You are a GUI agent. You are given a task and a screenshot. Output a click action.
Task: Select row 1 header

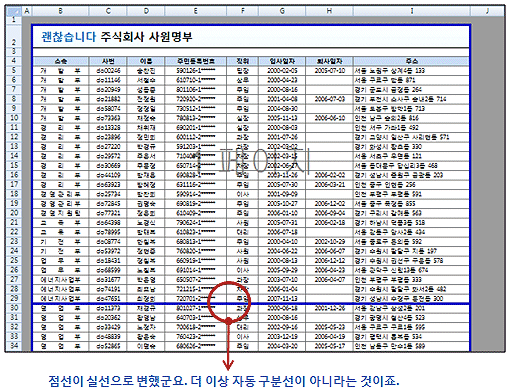(x=14, y=19)
